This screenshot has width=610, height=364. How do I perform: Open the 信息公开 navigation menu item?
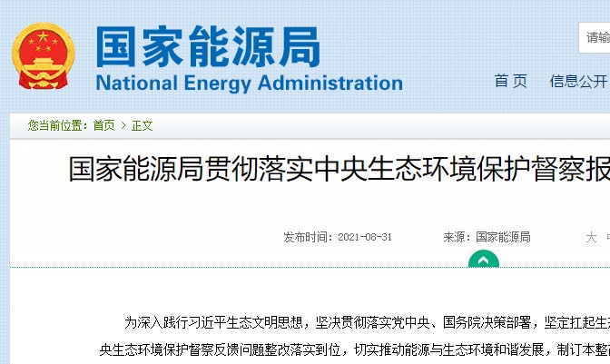pos(578,82)
